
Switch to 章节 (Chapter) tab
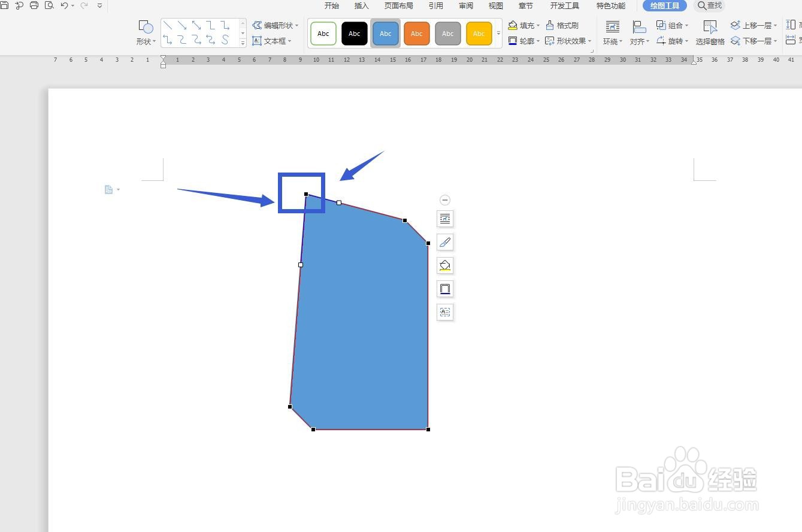526,6
